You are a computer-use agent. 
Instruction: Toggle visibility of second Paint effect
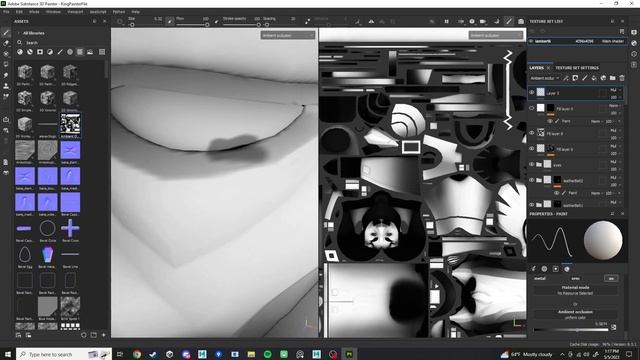(x=556, y=193)
